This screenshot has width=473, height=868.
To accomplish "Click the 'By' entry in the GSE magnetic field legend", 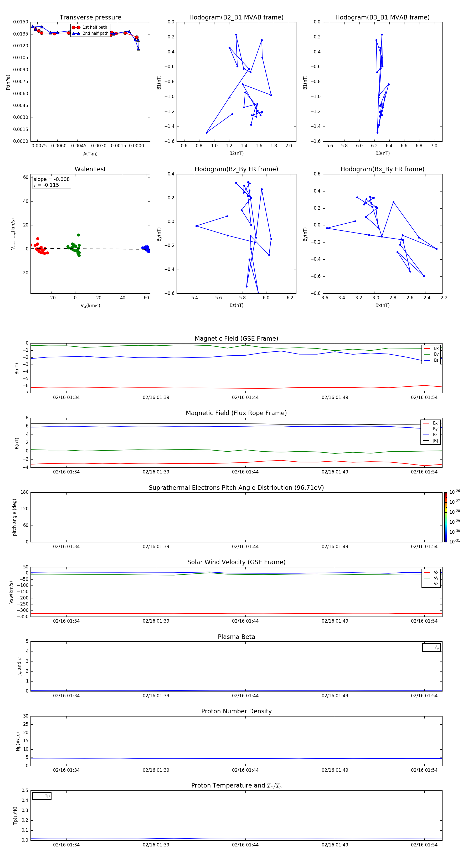I will 431,354.
